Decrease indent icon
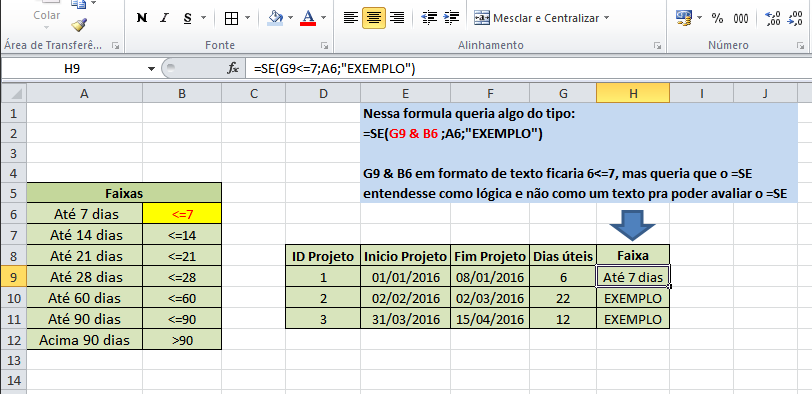 (x=429, y=18)
